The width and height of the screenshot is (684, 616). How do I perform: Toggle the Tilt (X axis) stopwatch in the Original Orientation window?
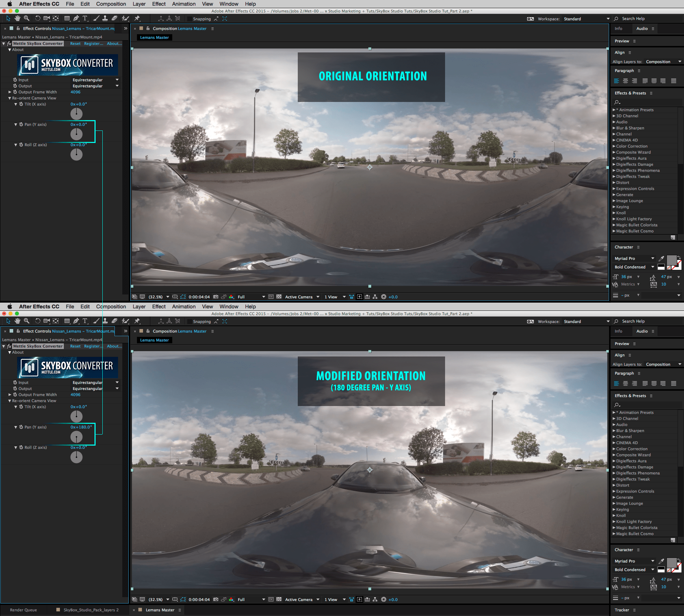coord(21,104)
